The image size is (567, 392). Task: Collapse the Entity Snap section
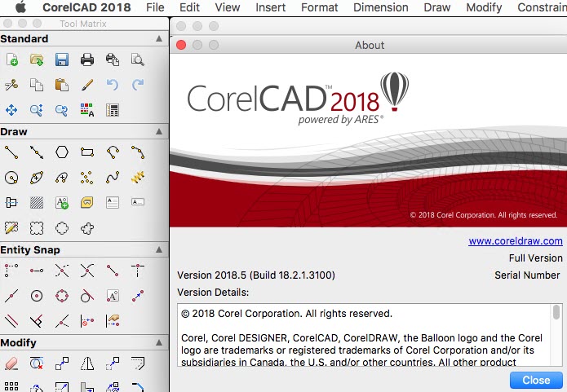(159, 249)
